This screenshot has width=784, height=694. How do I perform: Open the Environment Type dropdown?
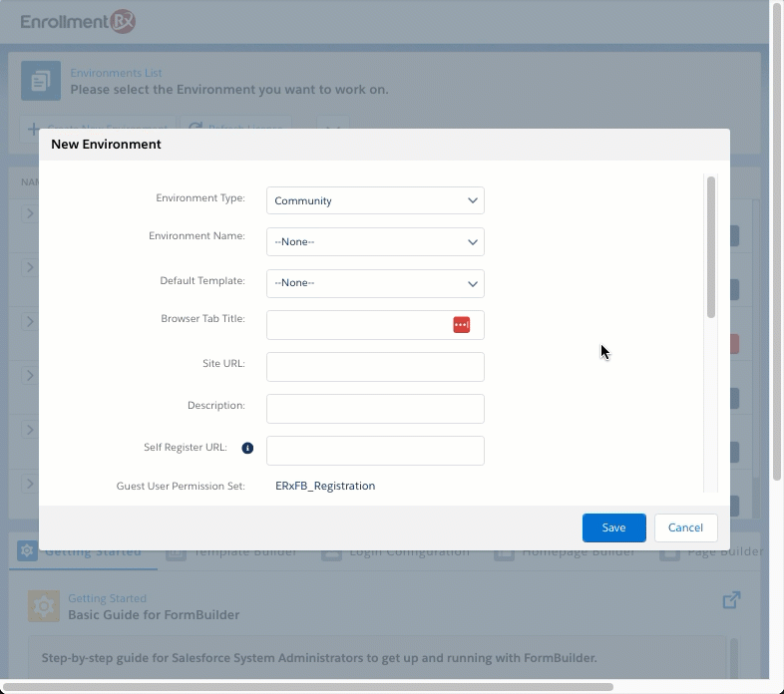[375, 200]
